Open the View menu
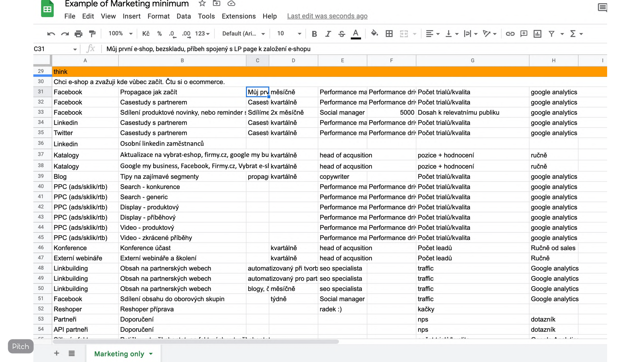644x362 pixels. click(108, 16)
